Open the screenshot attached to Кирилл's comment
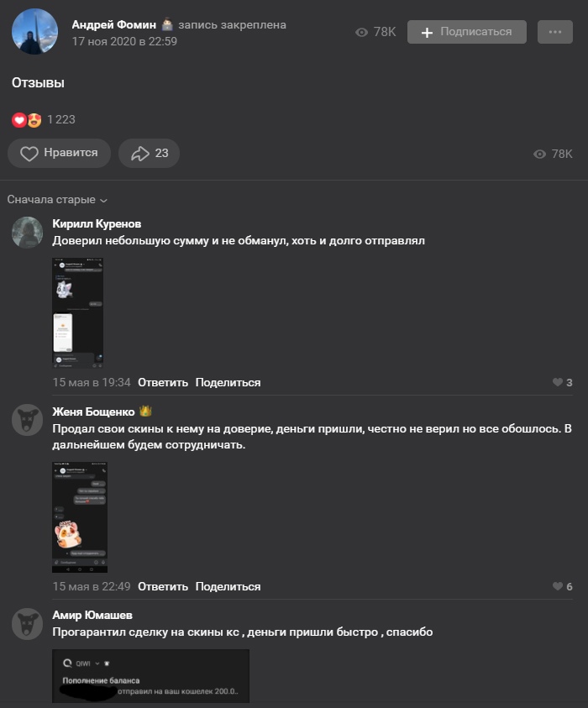Image resolution: width=588 pixels, height=708 pixels. [77, 313]
